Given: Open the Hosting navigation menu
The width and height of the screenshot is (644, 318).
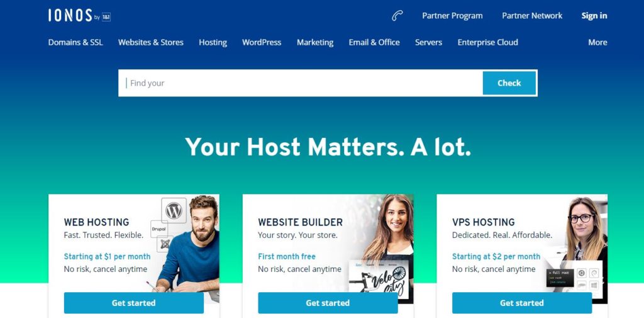Looking at the screenshot, I should click(213, 42).
